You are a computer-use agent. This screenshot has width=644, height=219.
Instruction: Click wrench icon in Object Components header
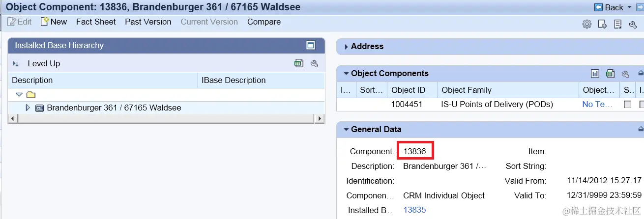625,74
